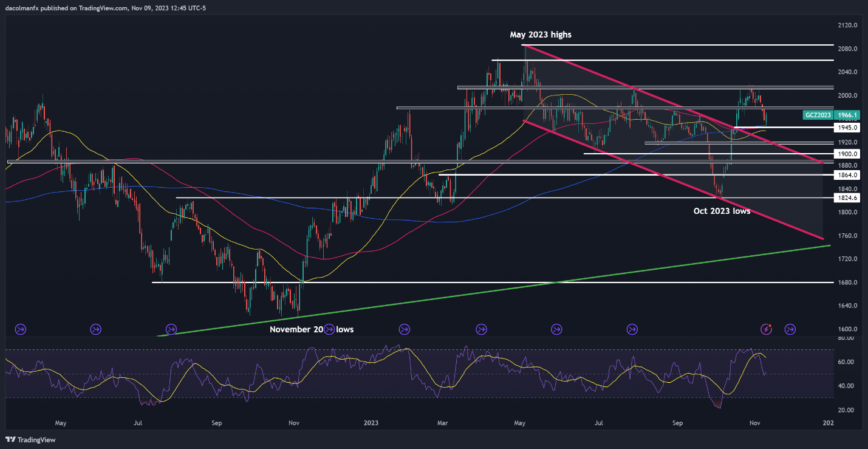The height and width of the screenshot is (449, 868).
Task: Click the 1640.0 price axis label
Action: tap(847, 306)
